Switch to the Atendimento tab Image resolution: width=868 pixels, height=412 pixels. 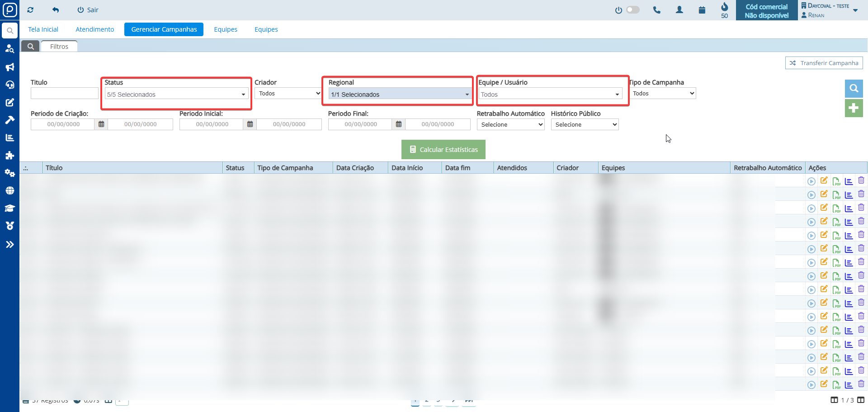95,29
